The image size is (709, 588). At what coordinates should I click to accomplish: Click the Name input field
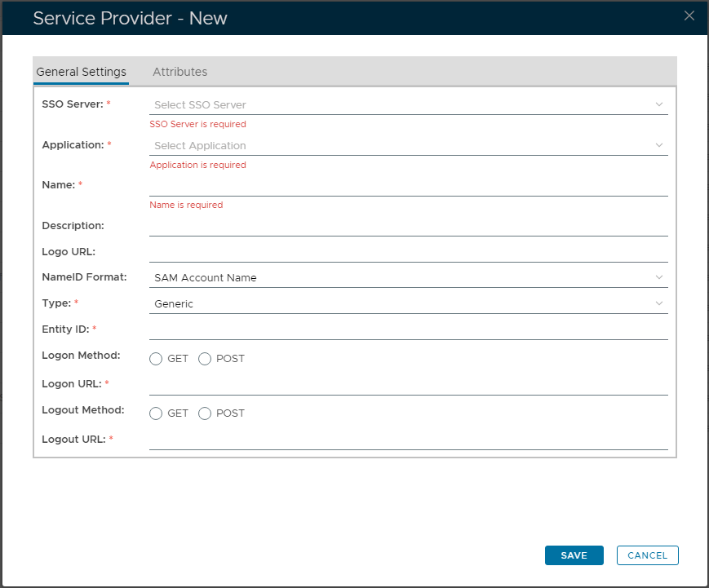tap(408, 187)
